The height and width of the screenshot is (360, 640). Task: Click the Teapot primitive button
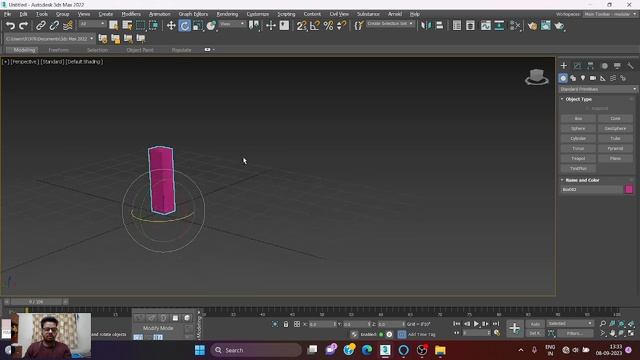tap(578, 158)
